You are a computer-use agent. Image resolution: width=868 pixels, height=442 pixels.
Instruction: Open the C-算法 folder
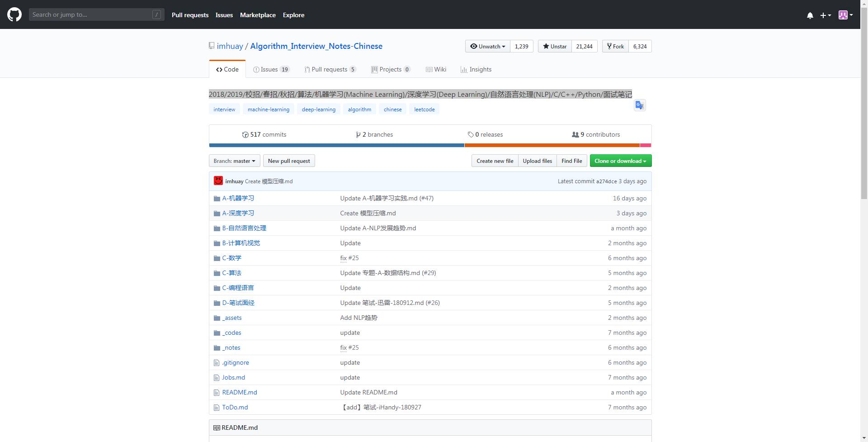pos(231,273)
